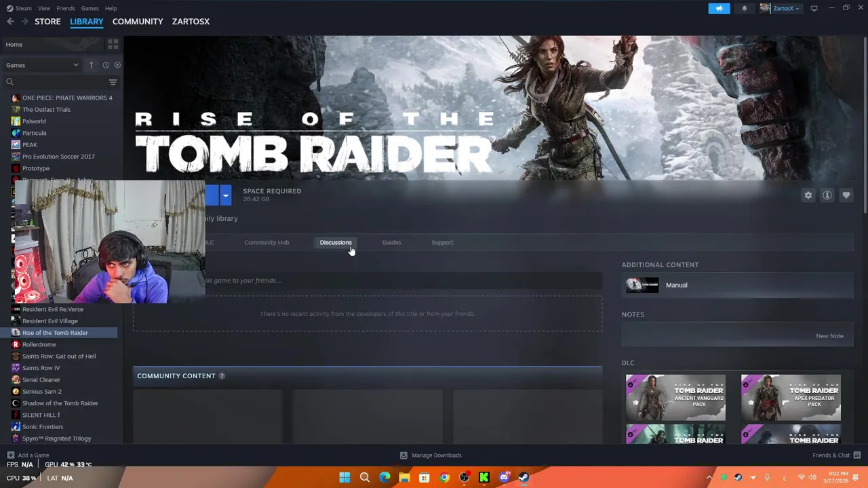Click the library search magnifier icon

point(9,82)
